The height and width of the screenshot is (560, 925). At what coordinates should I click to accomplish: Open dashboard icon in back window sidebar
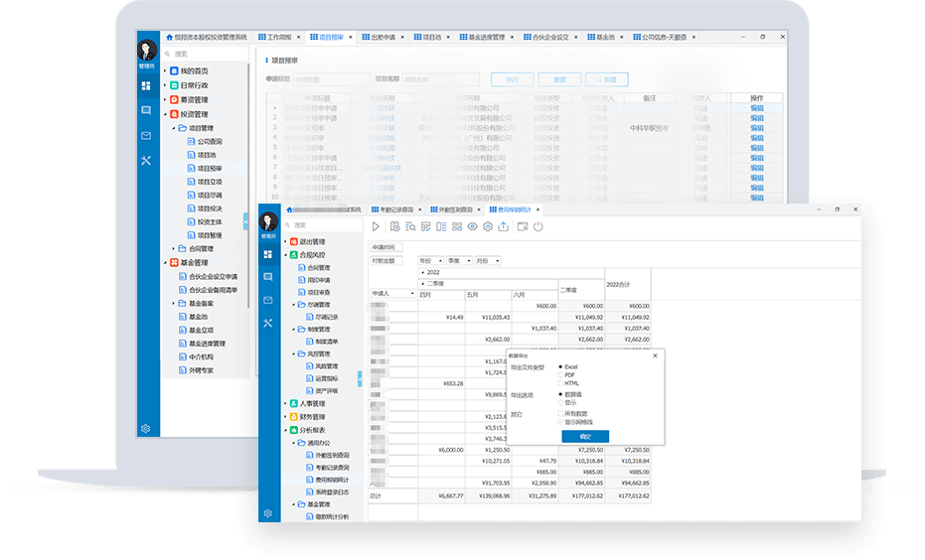146,86
